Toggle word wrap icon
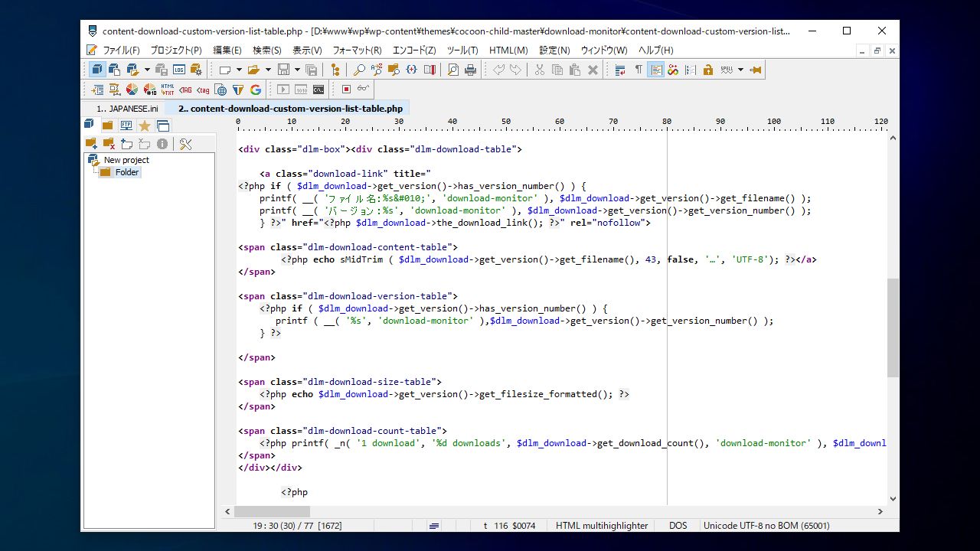Viewport: 980px width, 551px height. pos(620,70)
